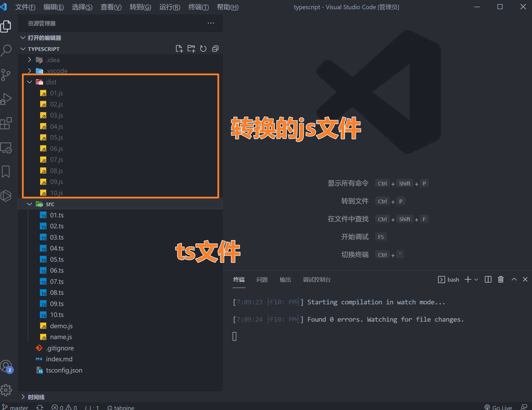Viewport: 532px width, 410px height.
Task: Refresh the explorer file tree
Action: pyautogui.click(x=203, y=49)
